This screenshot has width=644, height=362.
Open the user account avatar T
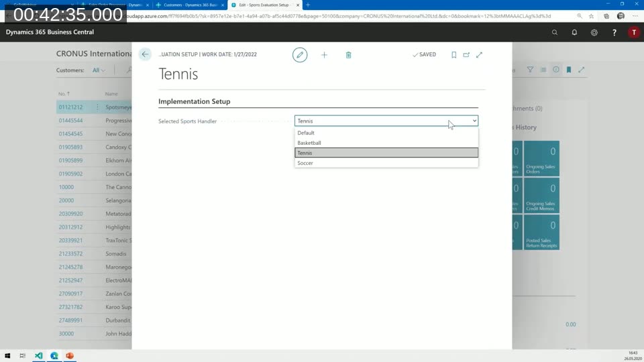634,32
